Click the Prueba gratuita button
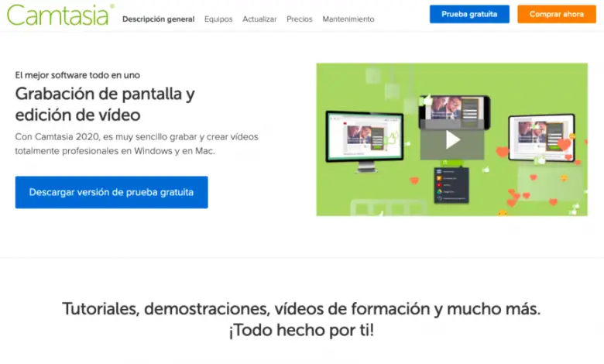 [469, 14]
